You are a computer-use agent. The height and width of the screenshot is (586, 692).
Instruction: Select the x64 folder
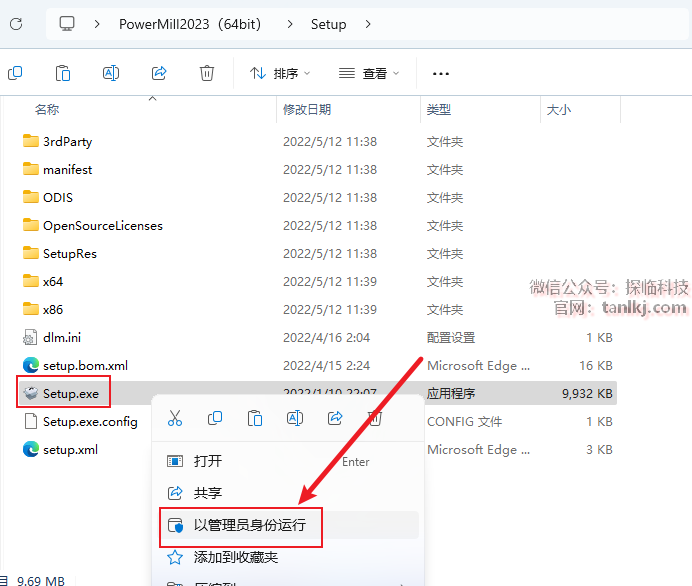[x=53, y=282]
